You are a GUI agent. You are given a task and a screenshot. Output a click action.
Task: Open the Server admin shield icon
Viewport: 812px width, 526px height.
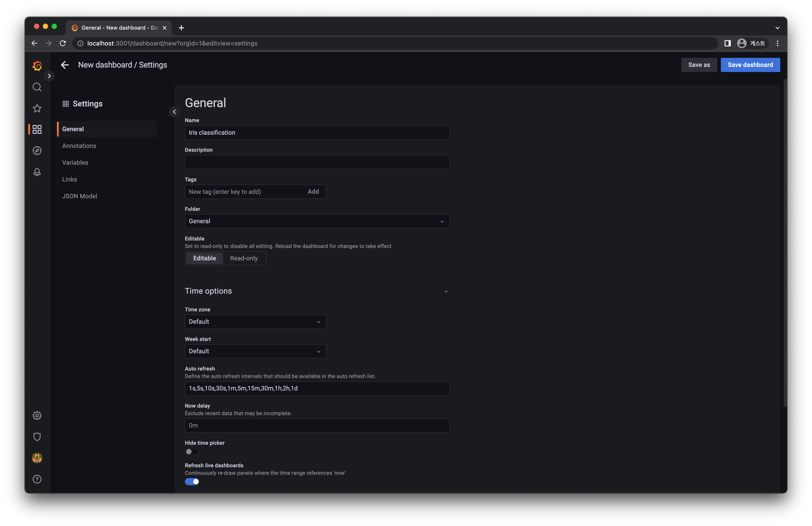(x=37, y=437)
